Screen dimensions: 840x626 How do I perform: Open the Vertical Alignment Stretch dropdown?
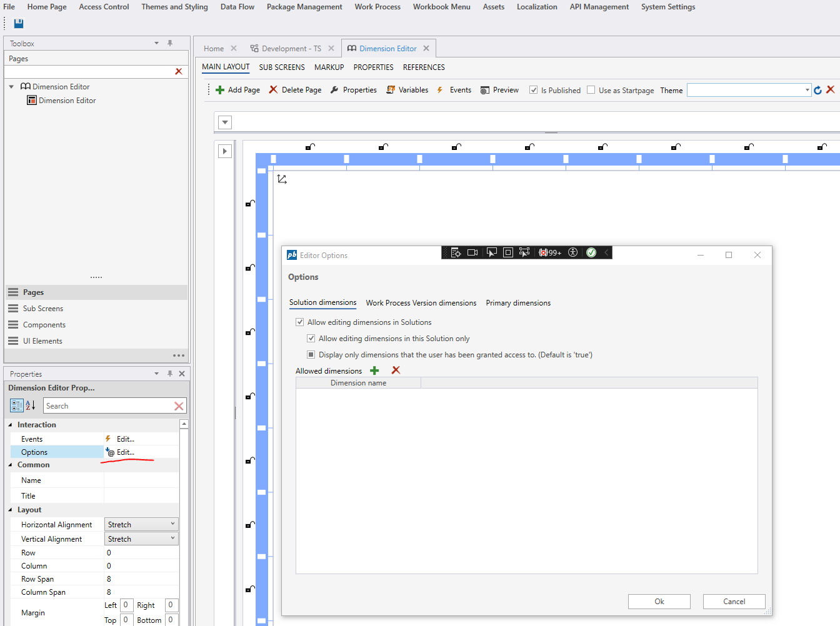(x=141, y=539)
